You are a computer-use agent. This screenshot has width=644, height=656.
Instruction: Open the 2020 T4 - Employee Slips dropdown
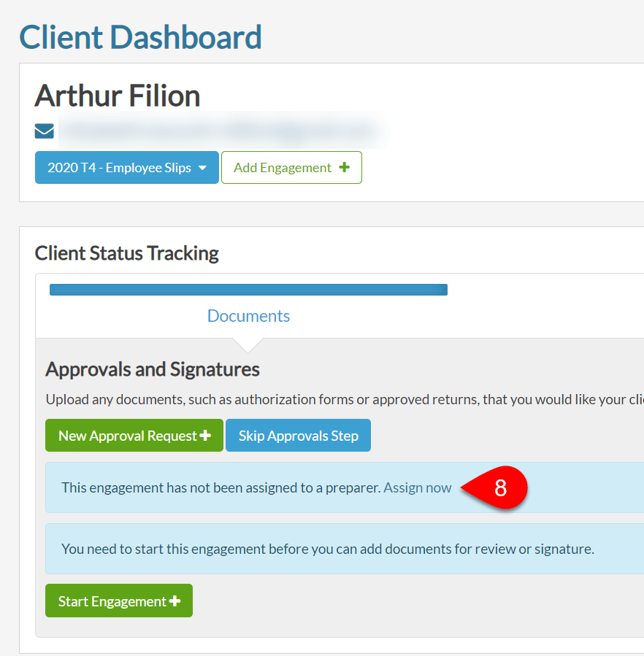(127, 167)
